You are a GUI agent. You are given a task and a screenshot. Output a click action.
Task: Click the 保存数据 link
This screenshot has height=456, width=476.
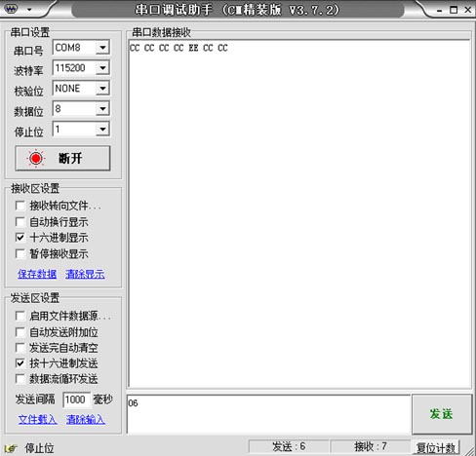pos(37,274)
